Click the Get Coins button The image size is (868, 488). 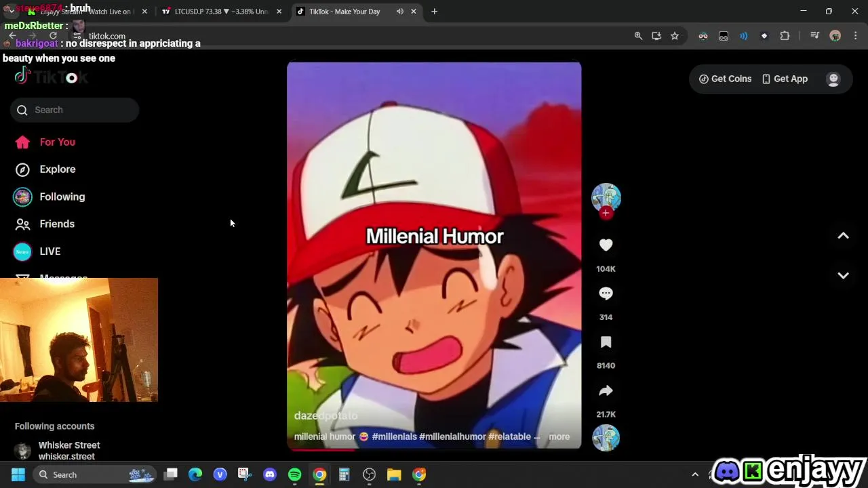coord(725,79)
